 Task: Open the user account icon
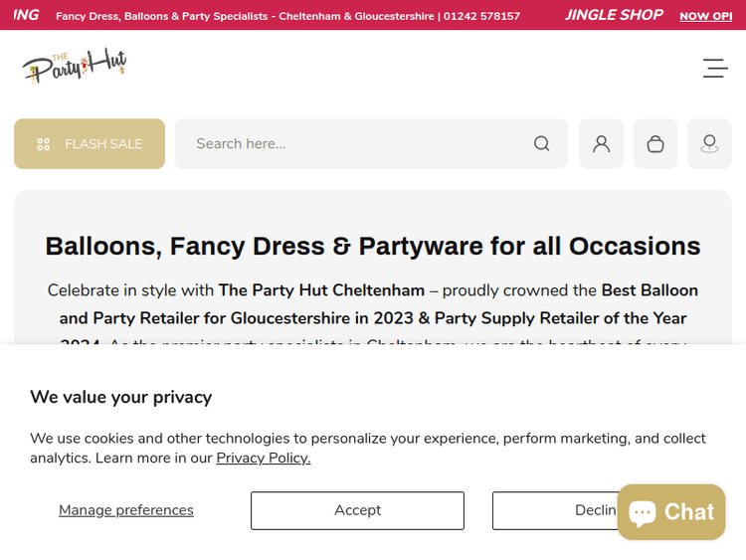pos(601,144)
